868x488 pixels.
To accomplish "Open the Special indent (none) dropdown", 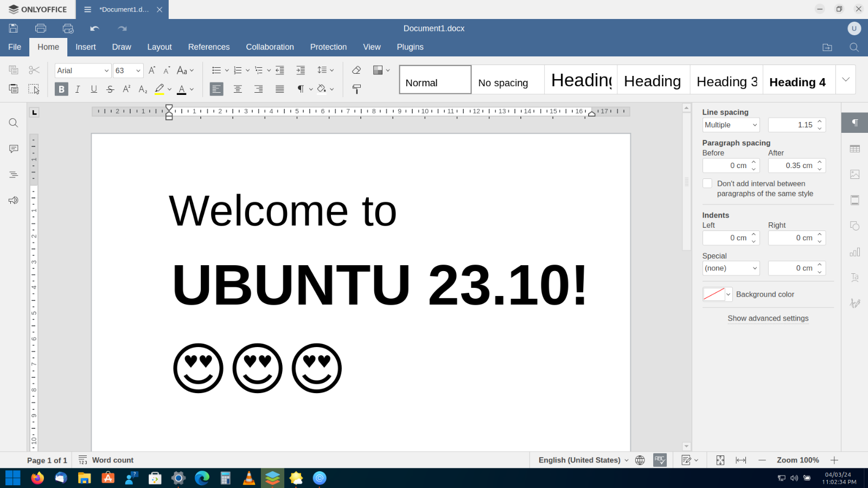I will pos(731,268).
